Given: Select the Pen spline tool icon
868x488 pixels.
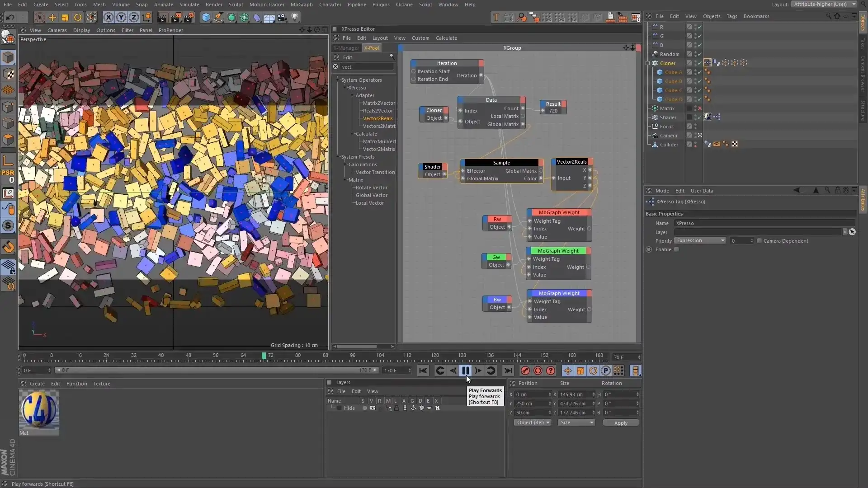Looking at the screenshot, I should coord(218,17).
